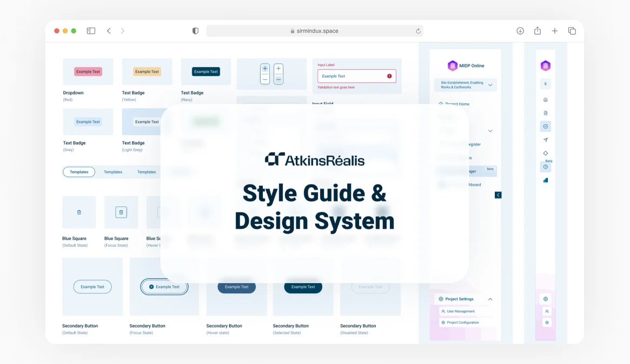Click into the red-outlined Example Text input field

point(352,76)
